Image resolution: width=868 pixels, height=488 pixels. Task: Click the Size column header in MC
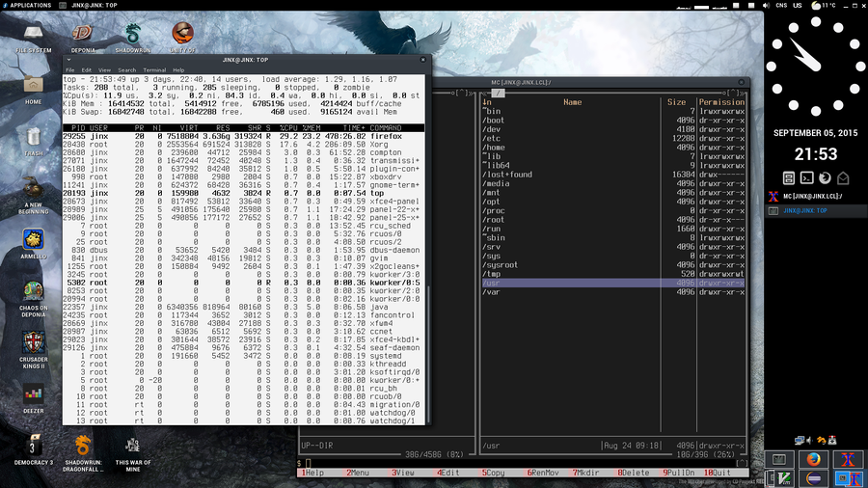click(676, 102)
